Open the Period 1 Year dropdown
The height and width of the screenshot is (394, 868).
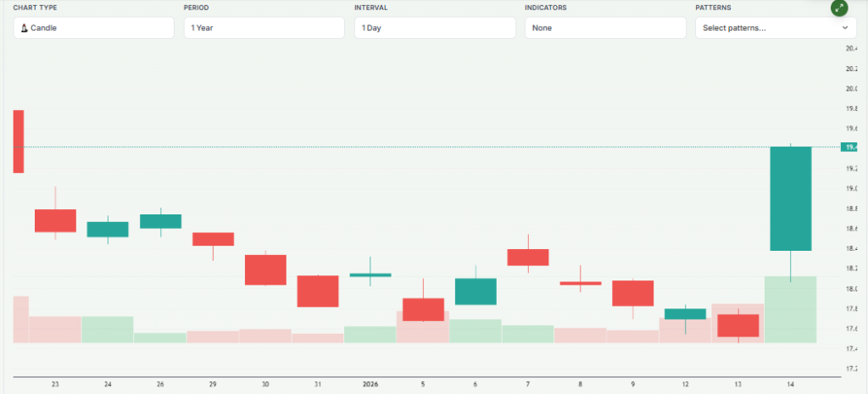tap(264, 28)
